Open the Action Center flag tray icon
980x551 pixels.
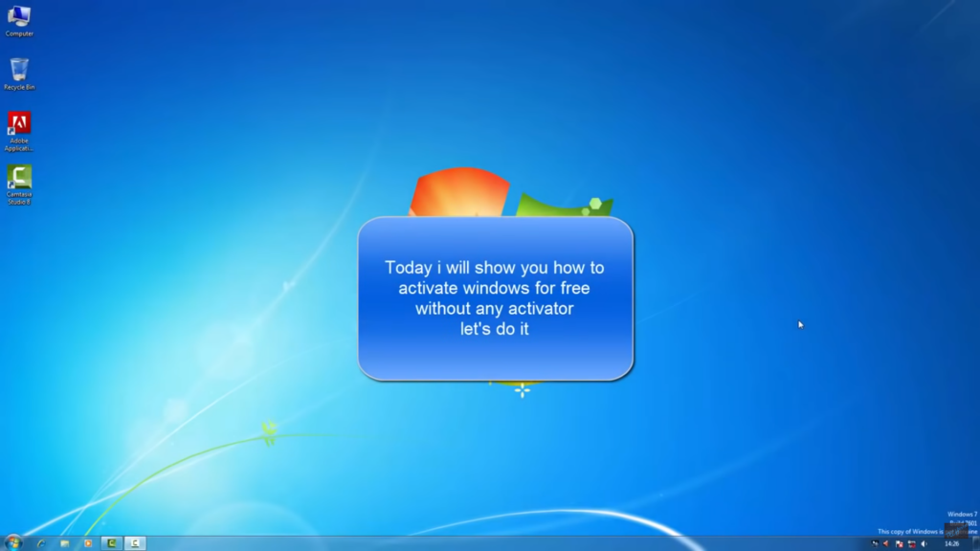tap(899, 544)
